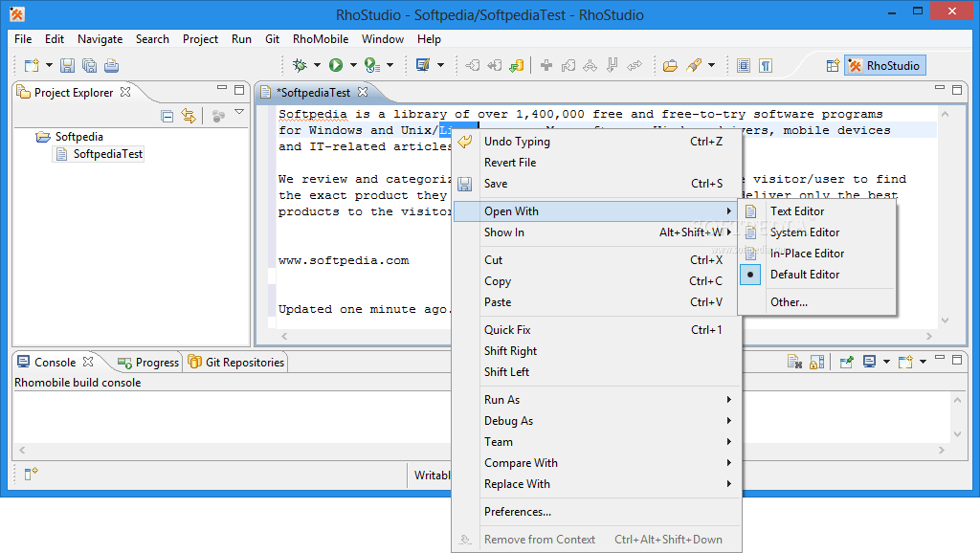This screenshot has width=980, height=553.
Task: Expand the Open With submenu
Action: tap(597, 211)
